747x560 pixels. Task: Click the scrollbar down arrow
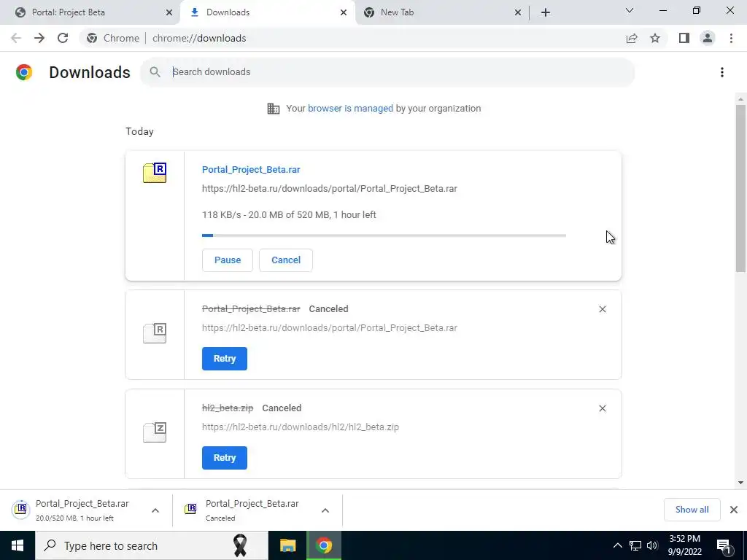740,483
